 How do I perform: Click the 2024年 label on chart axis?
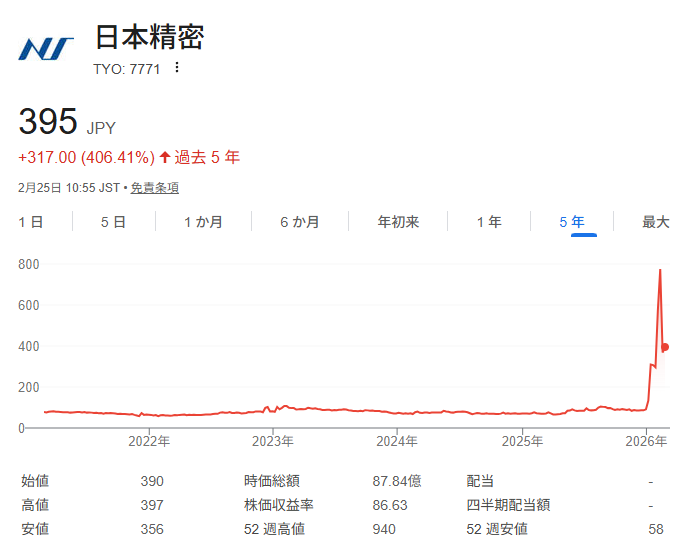pyautogui.click(x=397, y=440)
